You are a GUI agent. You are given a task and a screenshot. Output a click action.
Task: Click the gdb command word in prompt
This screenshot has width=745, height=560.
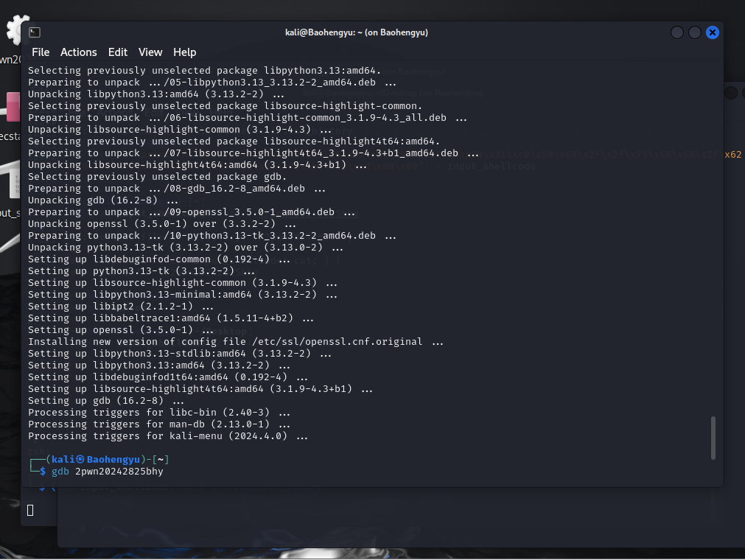(x=60, y=471)
